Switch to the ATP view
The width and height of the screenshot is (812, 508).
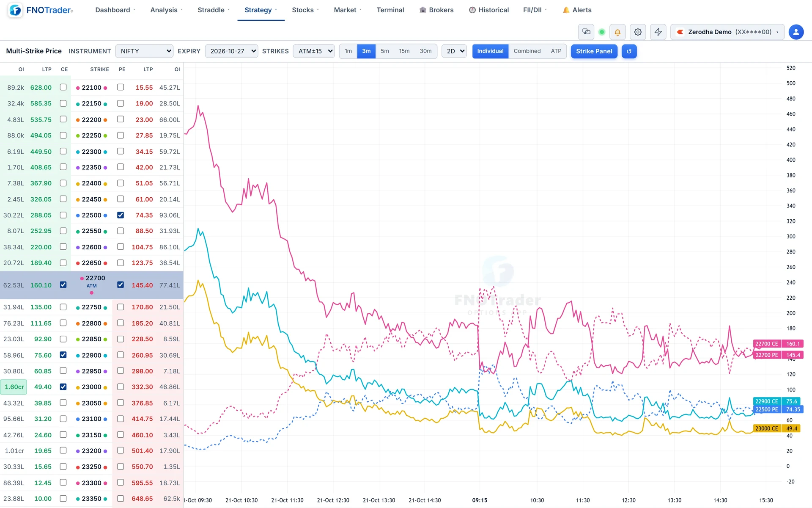tap(556, 51)
